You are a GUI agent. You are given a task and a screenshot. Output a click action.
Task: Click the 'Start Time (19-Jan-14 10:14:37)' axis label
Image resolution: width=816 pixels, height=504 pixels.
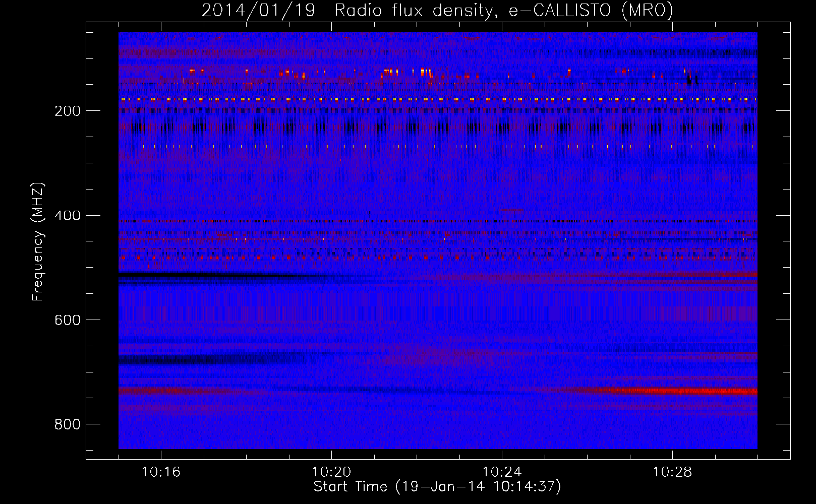437,487
